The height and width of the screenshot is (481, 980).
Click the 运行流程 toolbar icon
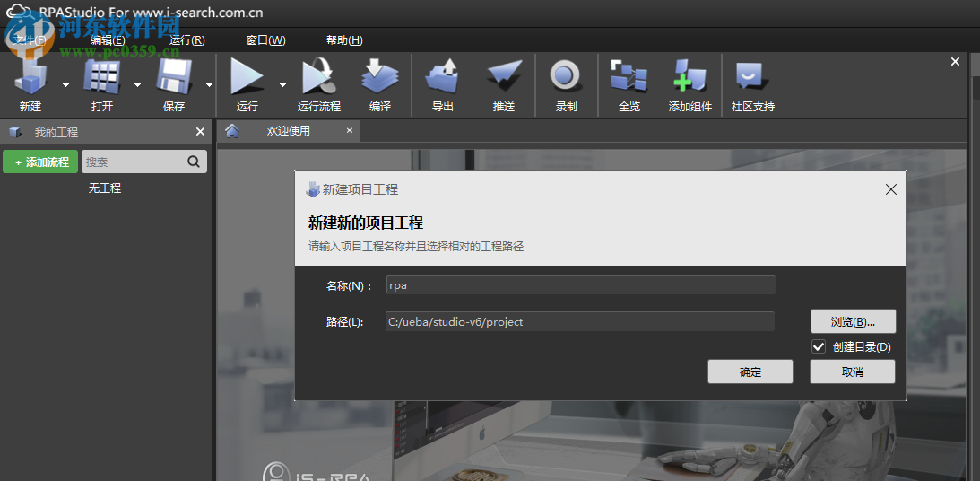pos(319,77)
